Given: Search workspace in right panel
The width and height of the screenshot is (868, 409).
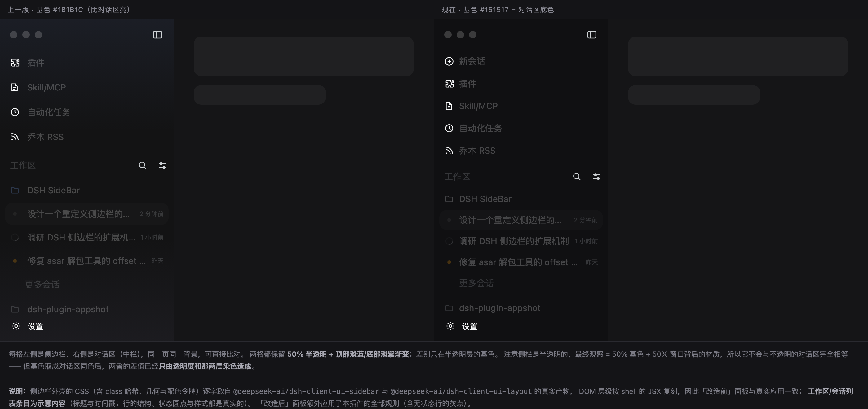Looking at the screenshot, I should tap(577, 177).
